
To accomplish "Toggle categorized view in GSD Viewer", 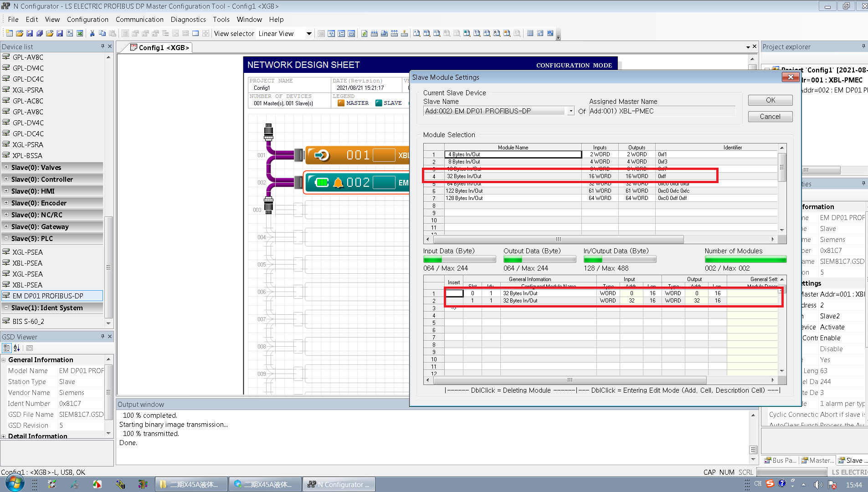I will [6, 348].
